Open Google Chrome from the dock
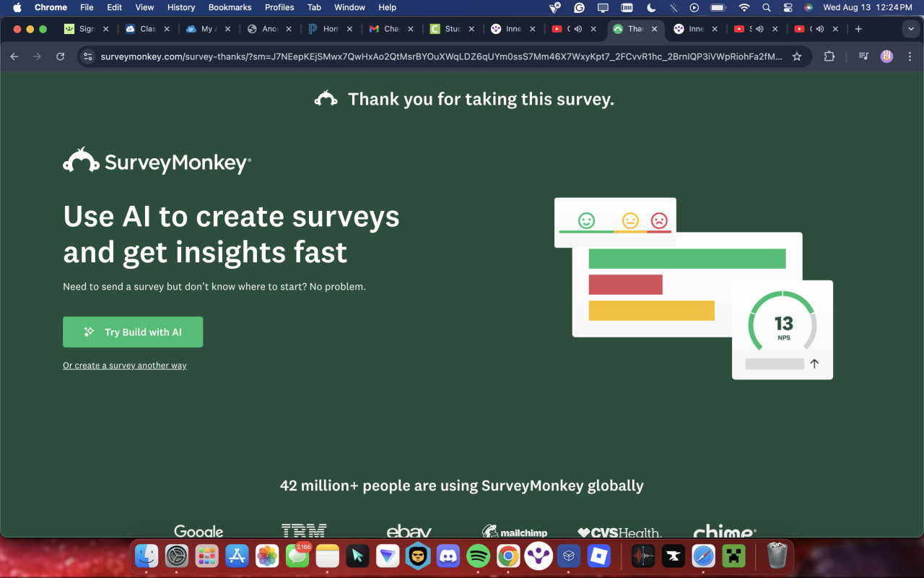Image resolution: width=924 pixels, height=578 pixels. coord(508,556)
